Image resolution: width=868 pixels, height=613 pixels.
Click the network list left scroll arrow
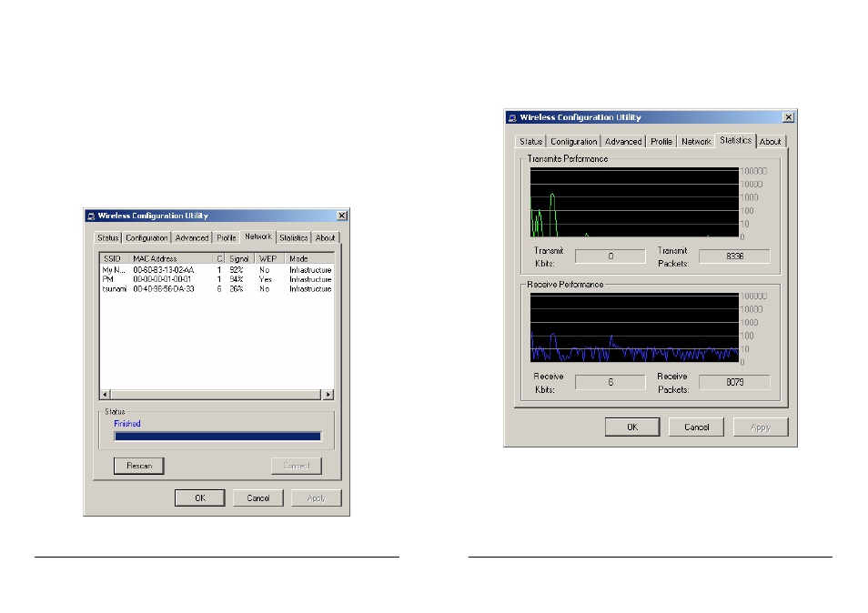[x=106, y=395]
